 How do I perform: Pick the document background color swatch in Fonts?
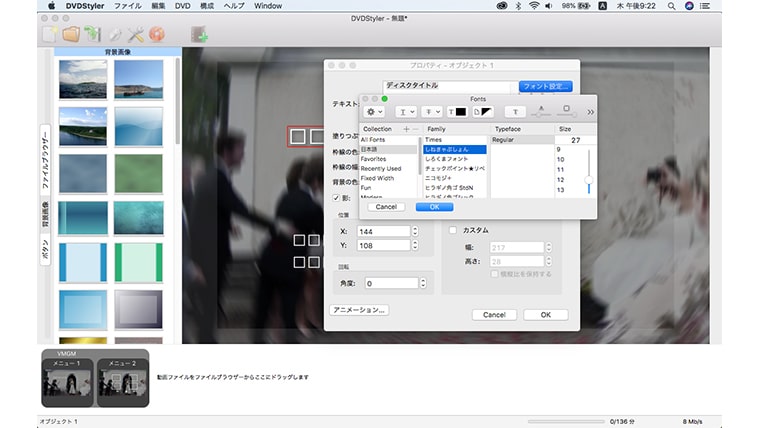[x=483, y=112]
